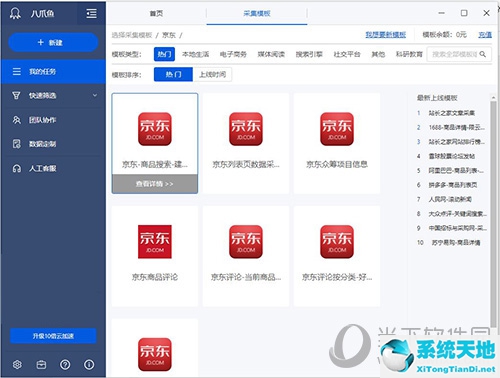Viewport: 500px width, 378px height.
Task: Open 站长之家文章采集 in latest templates
Action: point(452,113)
